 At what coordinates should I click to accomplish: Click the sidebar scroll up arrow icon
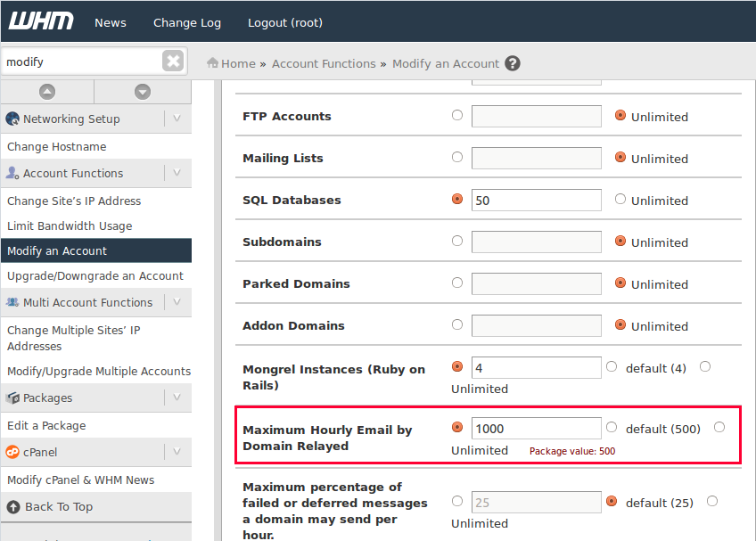(47, 92)
